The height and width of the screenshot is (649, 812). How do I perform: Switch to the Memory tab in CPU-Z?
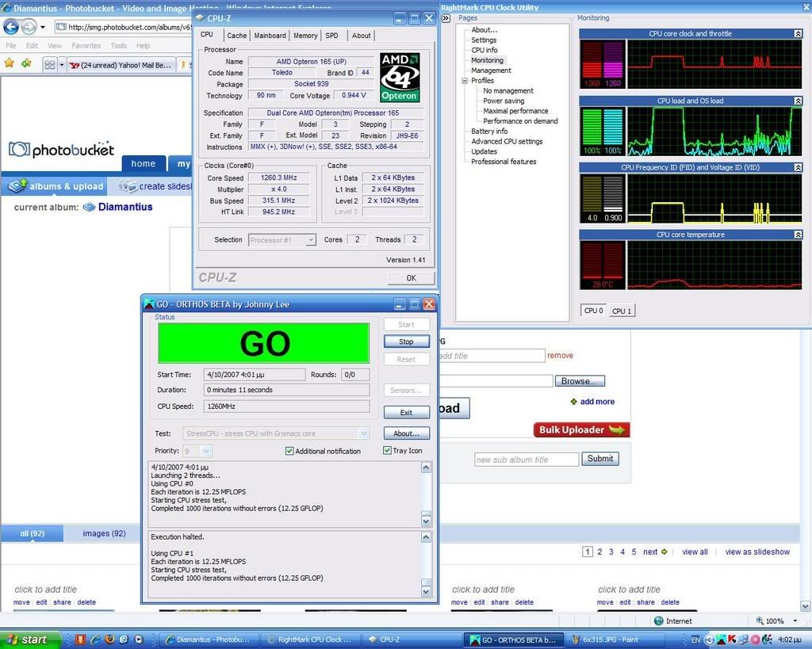(x=305, y=36)
